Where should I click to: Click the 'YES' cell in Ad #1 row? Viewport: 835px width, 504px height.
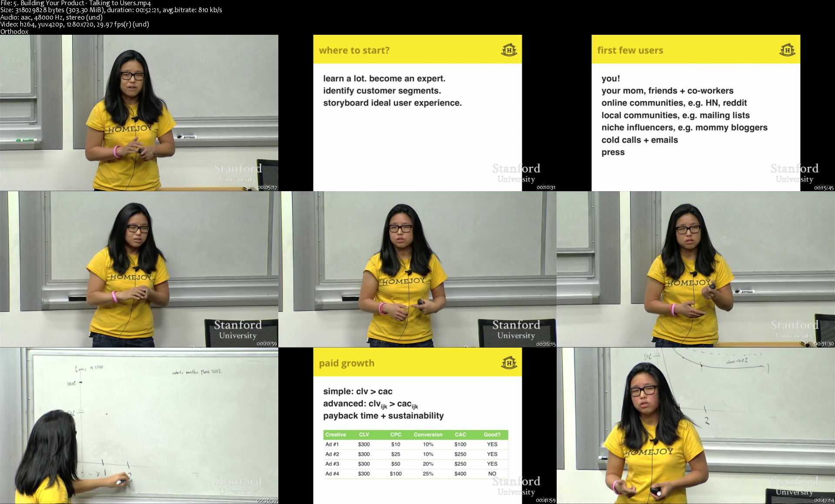(x=492, y=444)
